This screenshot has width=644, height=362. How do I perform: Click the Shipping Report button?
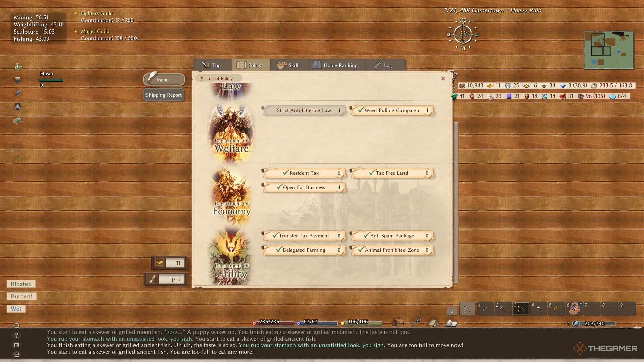[x=164, y=95]
